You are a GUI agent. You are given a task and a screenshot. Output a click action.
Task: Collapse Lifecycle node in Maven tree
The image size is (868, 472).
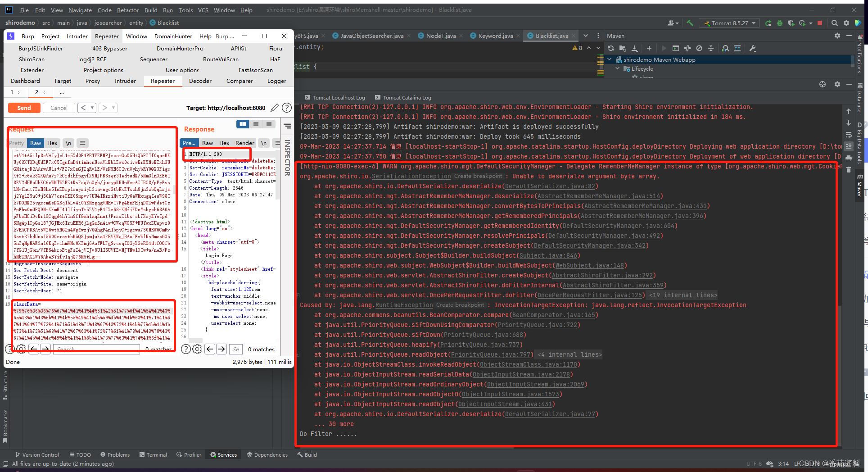coord(618,68)
